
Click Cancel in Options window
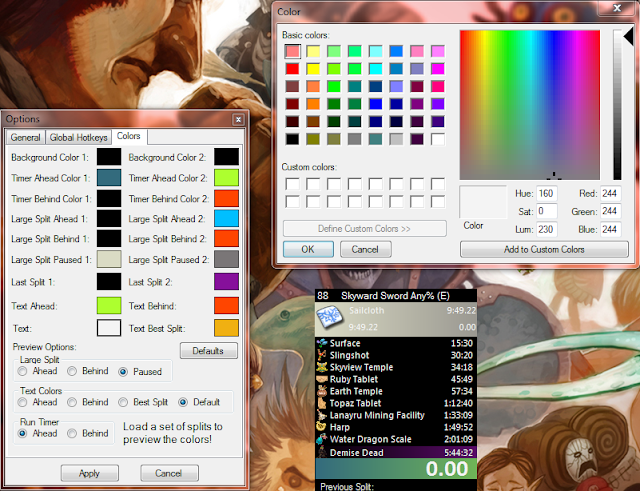169,473
